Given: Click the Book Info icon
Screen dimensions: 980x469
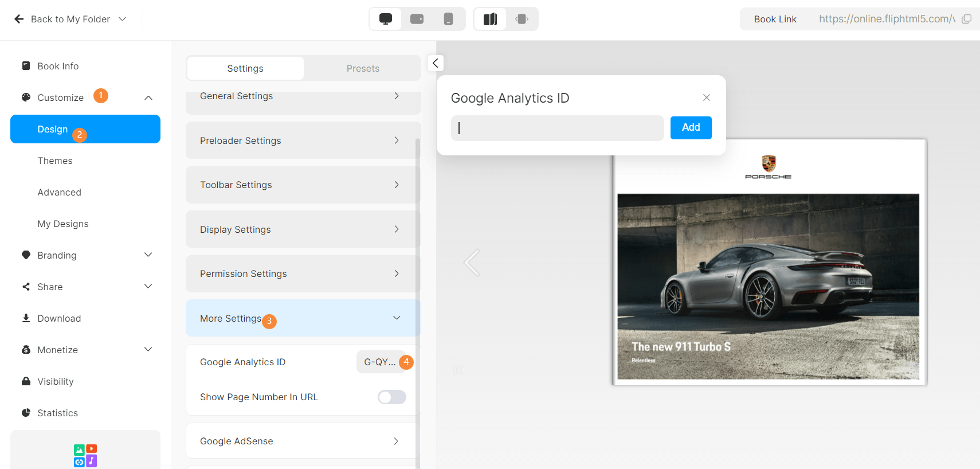Looking at the screenshot, I should click(x=26, y=66).
